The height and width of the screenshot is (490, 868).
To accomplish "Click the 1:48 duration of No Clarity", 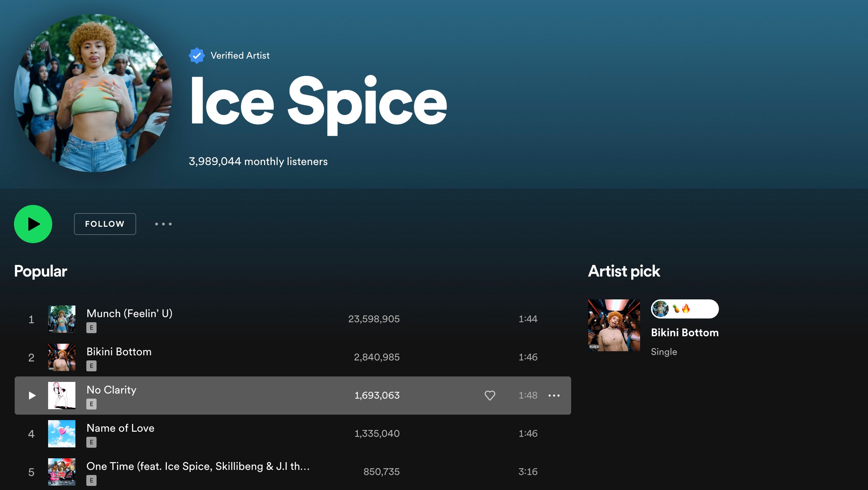I will [528, 395].
